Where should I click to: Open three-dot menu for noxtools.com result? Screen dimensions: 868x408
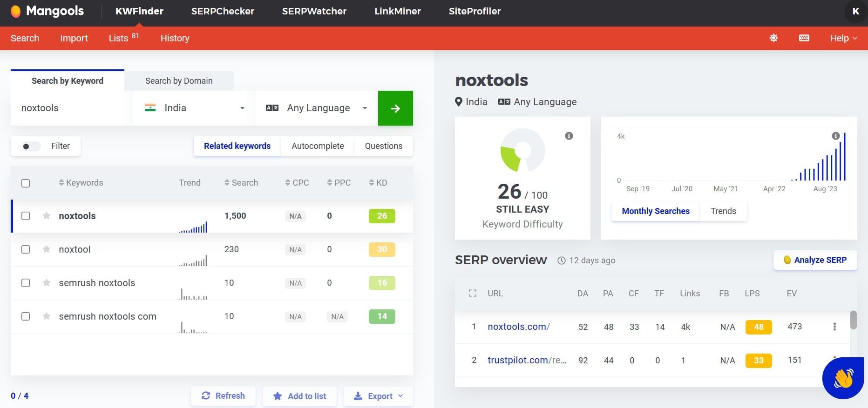[x=834, y=327]
